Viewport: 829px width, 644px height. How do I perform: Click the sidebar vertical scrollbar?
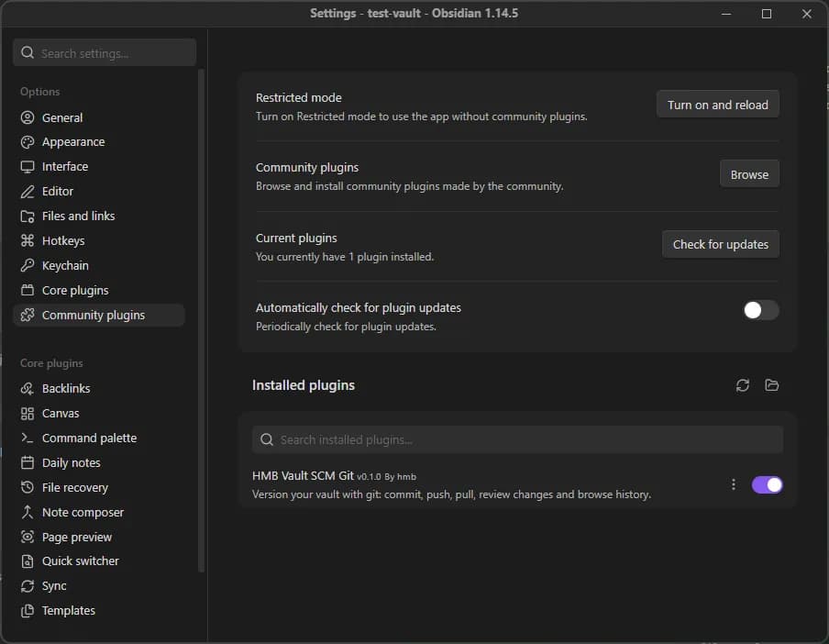[201, 320]
